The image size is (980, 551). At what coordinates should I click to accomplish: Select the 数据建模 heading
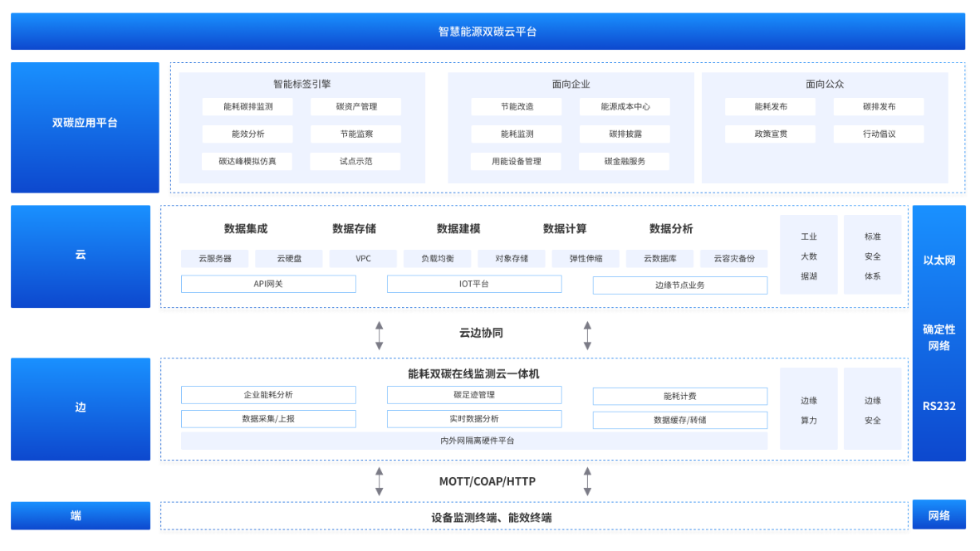tap(458, 229)
